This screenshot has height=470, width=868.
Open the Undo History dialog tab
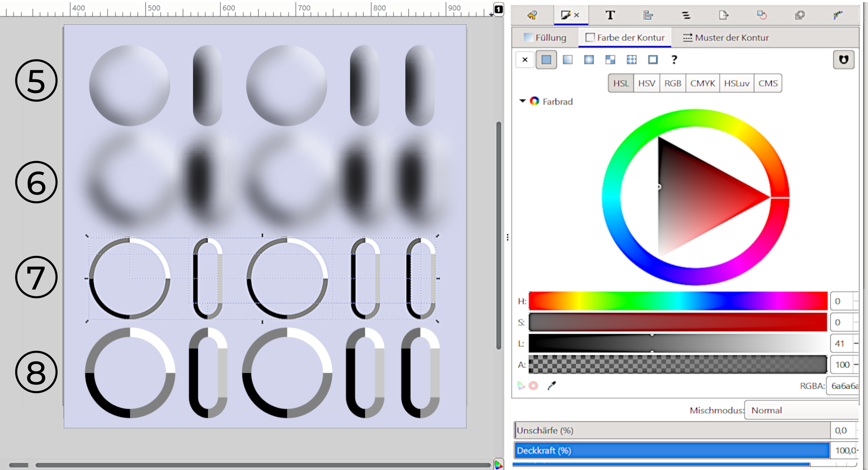(x=532, y=15)
